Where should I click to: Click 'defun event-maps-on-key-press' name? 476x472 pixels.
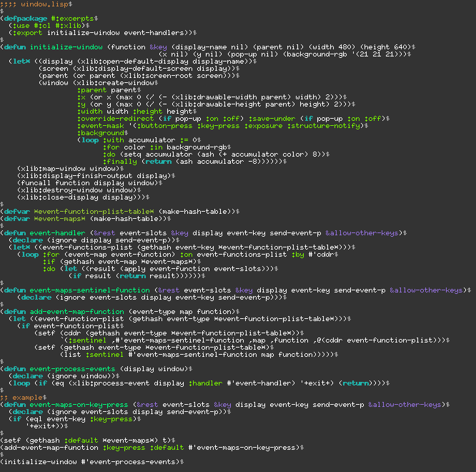[x=66, y=405]
